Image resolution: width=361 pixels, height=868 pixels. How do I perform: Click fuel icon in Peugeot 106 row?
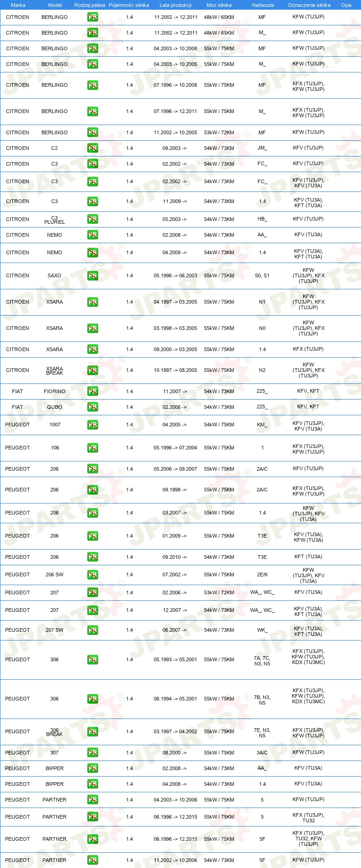pos(93,448)
